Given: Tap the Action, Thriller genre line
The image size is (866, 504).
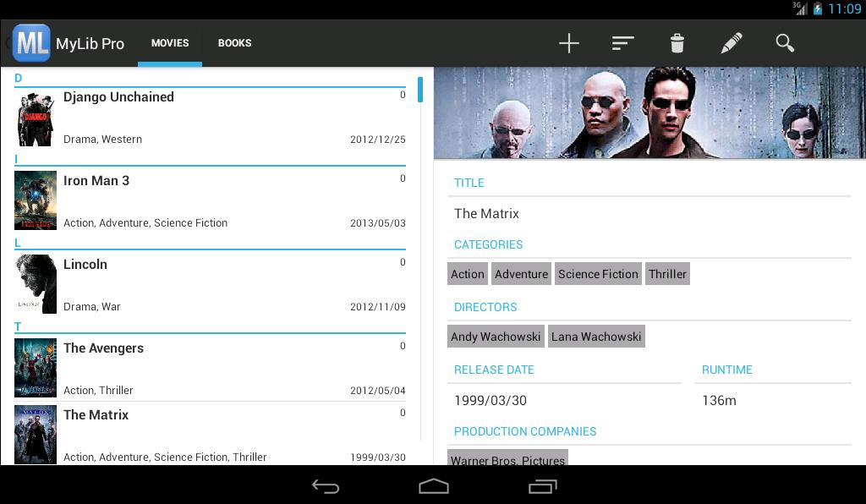Looking at the screenshot, I should (x=98, y=391).
